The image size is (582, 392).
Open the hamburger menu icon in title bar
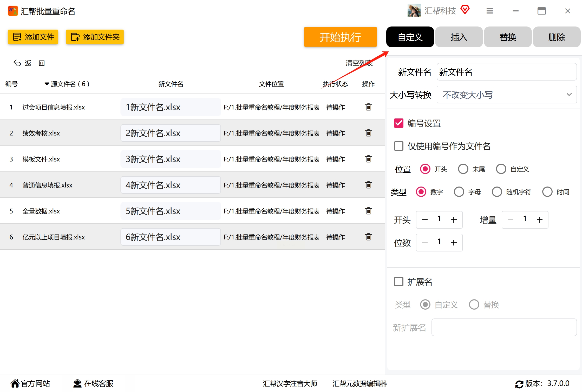pos(489,11)
